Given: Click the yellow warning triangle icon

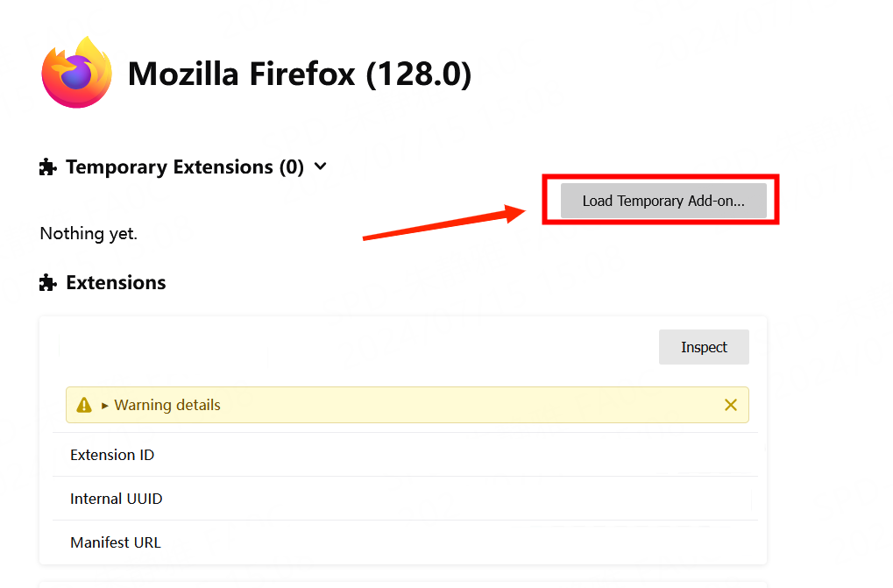Looking at the screenshot, I should click(x=84, y=405).
